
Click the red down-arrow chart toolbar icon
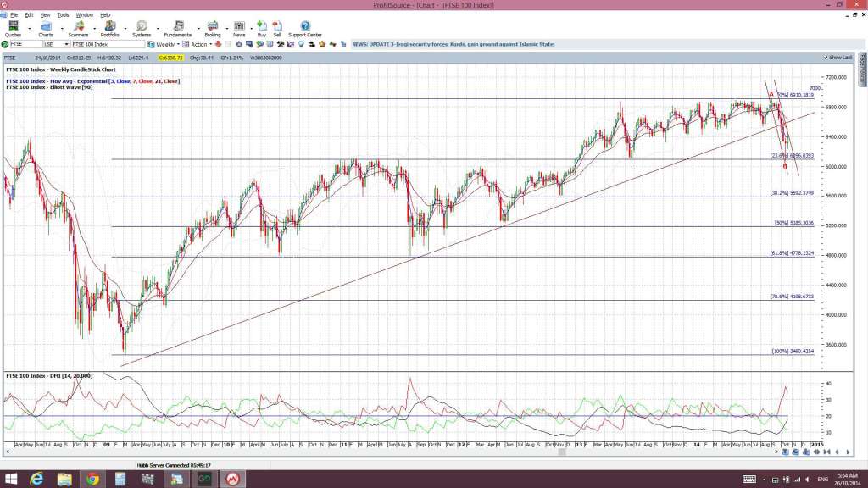click(x=218, y=44)
